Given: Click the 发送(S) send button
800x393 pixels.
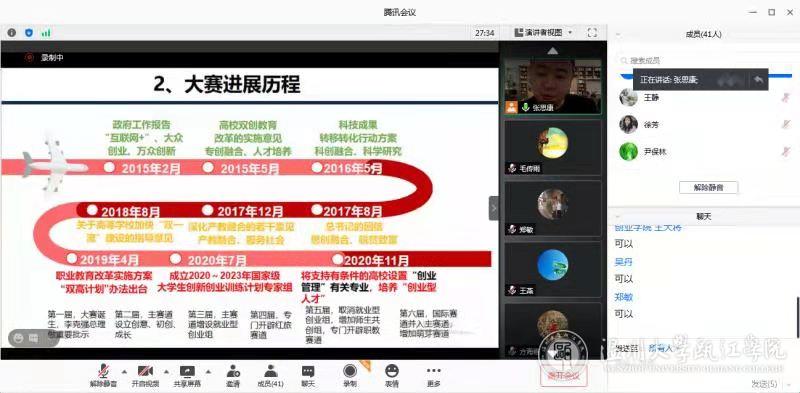Looking at the screenshot, I should click(764, 384).
